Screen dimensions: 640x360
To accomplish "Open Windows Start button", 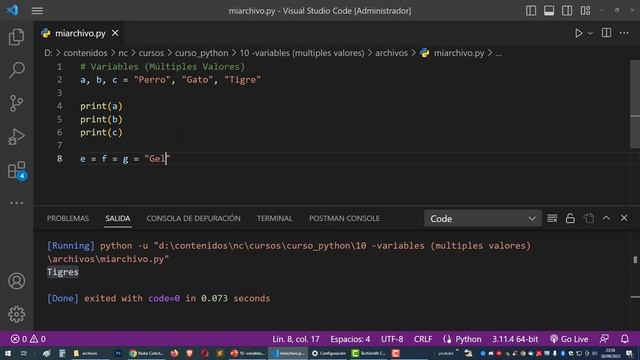I will coord(8,353).
